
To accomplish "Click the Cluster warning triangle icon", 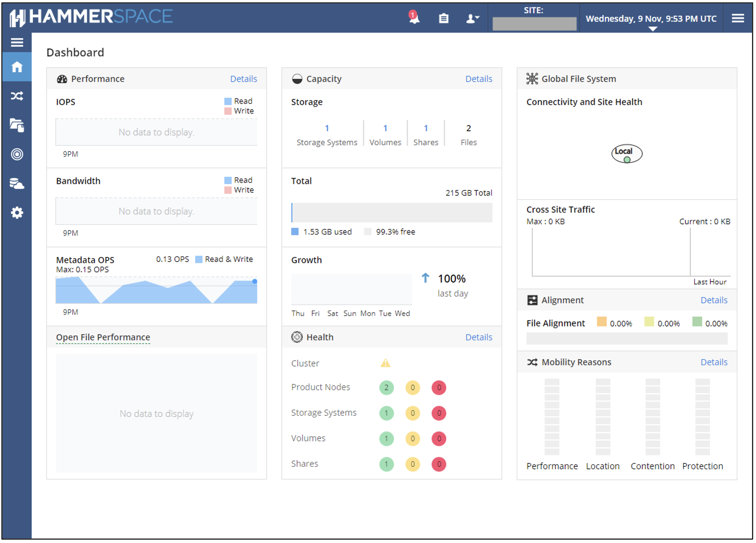I will point(385,363).
